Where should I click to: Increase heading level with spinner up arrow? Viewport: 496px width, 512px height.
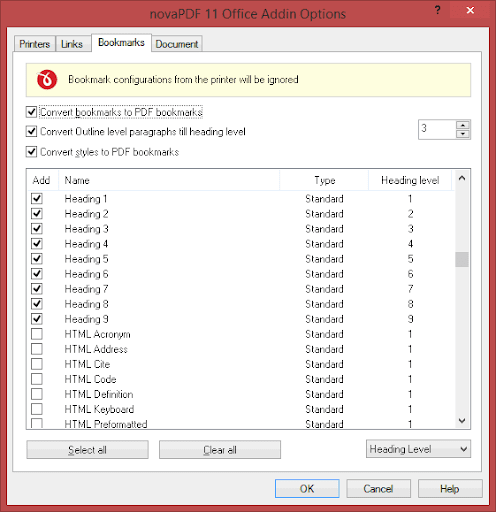click(x=463, y=125)
